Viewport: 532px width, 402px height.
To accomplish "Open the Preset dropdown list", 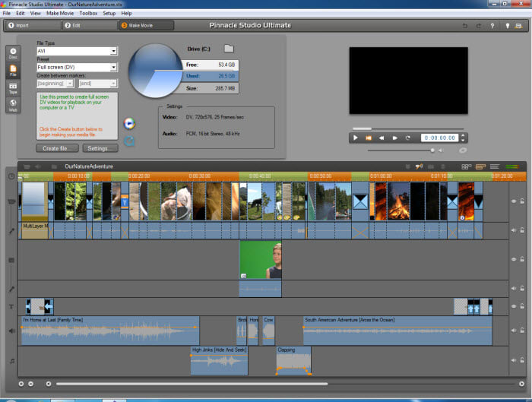I will coord(113,68).
